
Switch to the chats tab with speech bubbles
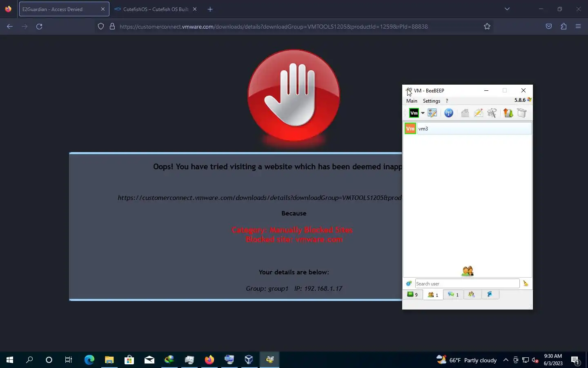coord(453,294)
